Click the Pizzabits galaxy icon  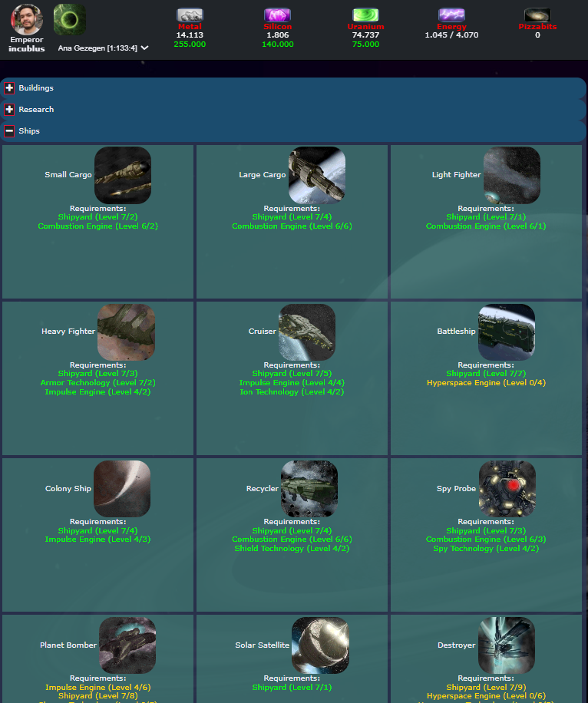click(537, 15)
